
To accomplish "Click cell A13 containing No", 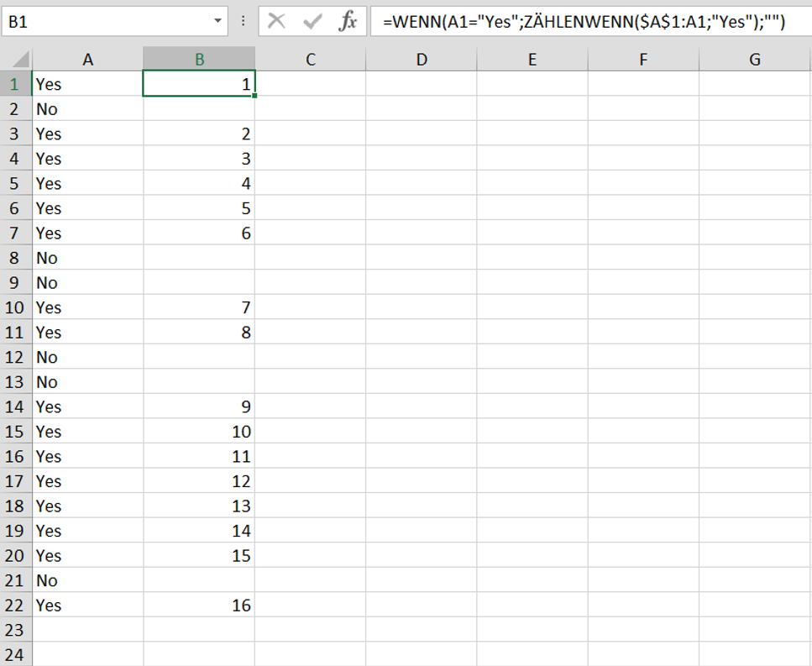I will point(87,381).
